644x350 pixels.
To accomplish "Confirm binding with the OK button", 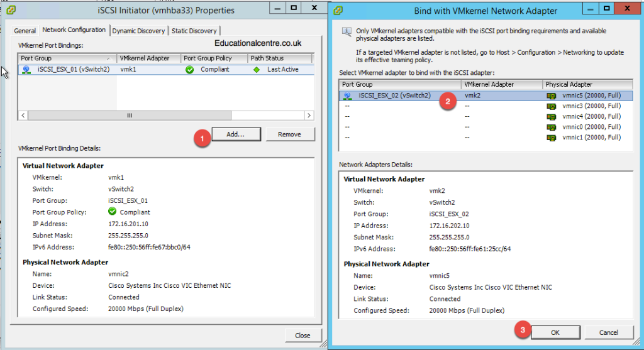I will coord(555,332).
